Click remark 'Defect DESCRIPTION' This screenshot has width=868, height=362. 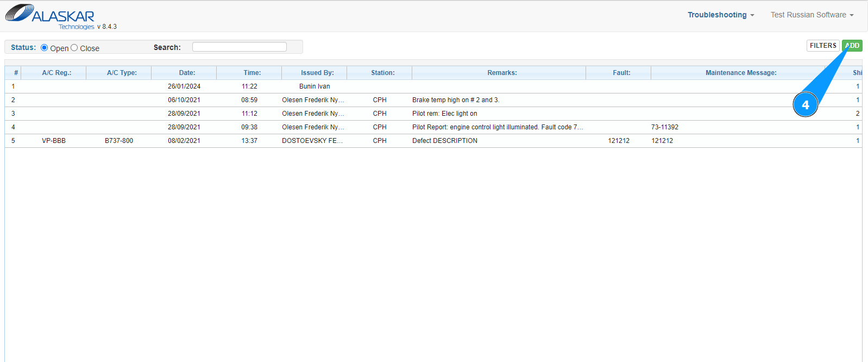(445, 141)
